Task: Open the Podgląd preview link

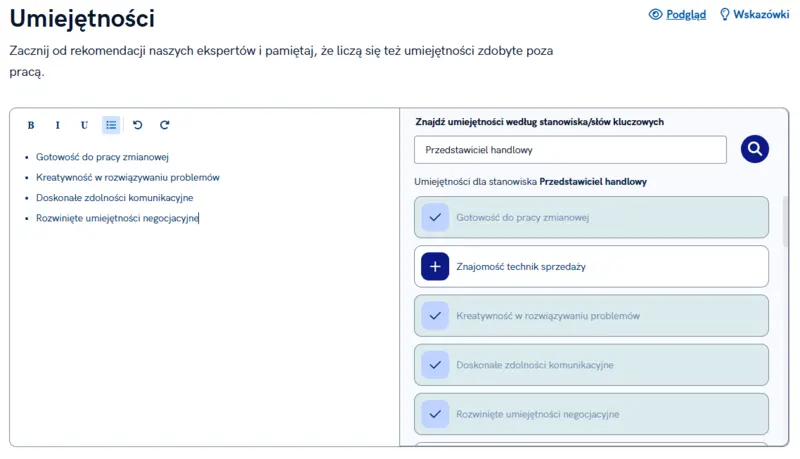Action: 686,15
